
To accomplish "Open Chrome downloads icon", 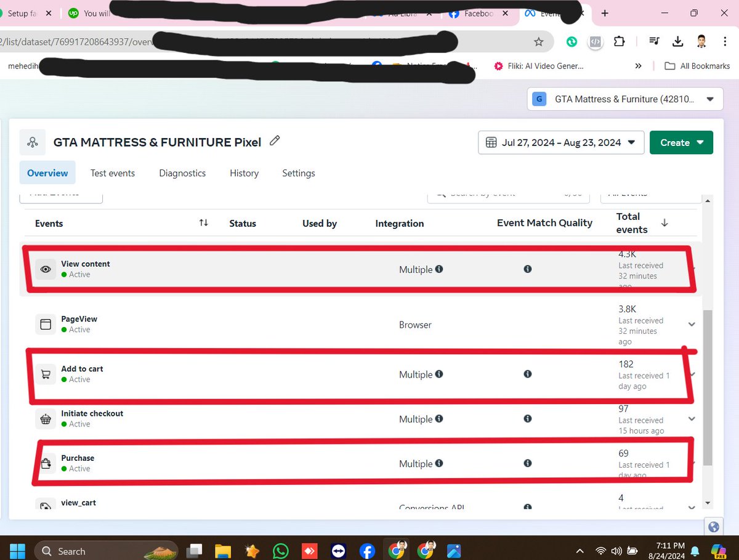I will [677, 42].
